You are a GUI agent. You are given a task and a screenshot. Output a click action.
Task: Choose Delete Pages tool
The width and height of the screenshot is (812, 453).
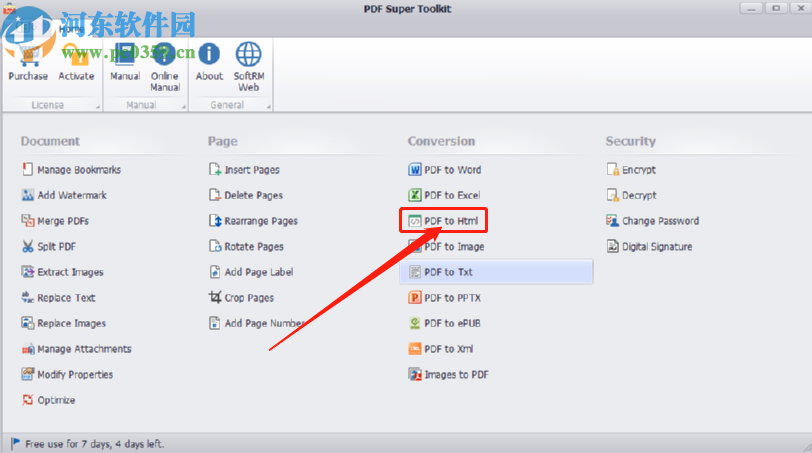click(246, 195)
